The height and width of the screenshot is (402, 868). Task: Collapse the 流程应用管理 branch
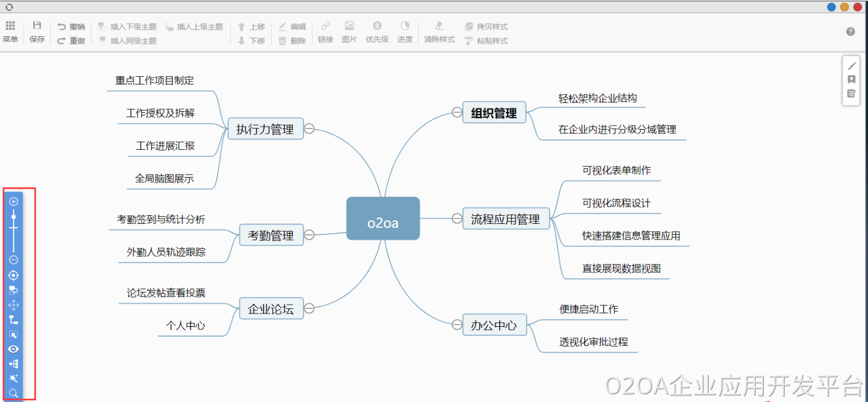(x=457, y=218)
